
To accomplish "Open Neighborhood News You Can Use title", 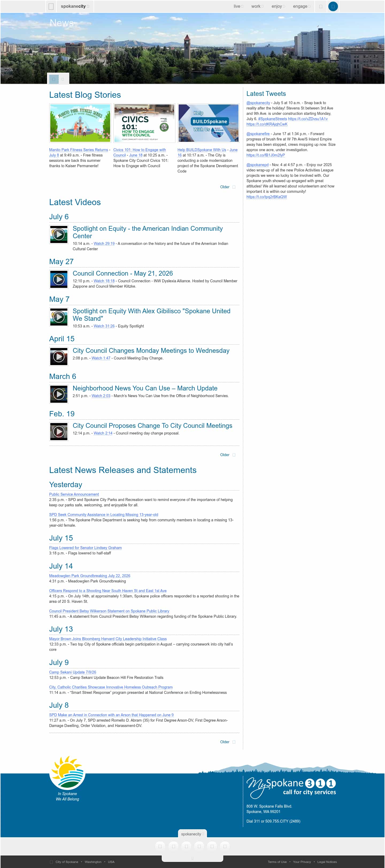I will coord(145,388).
